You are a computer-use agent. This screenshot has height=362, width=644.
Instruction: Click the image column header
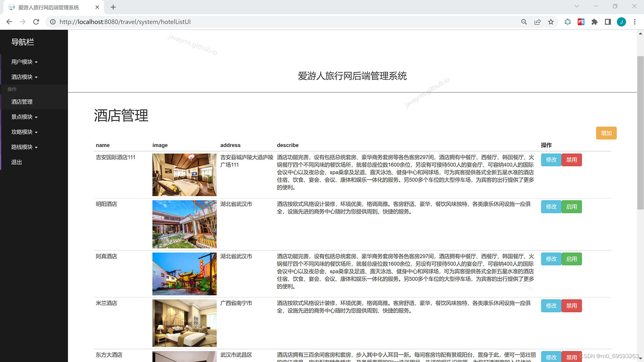click(x=160, y=145)
